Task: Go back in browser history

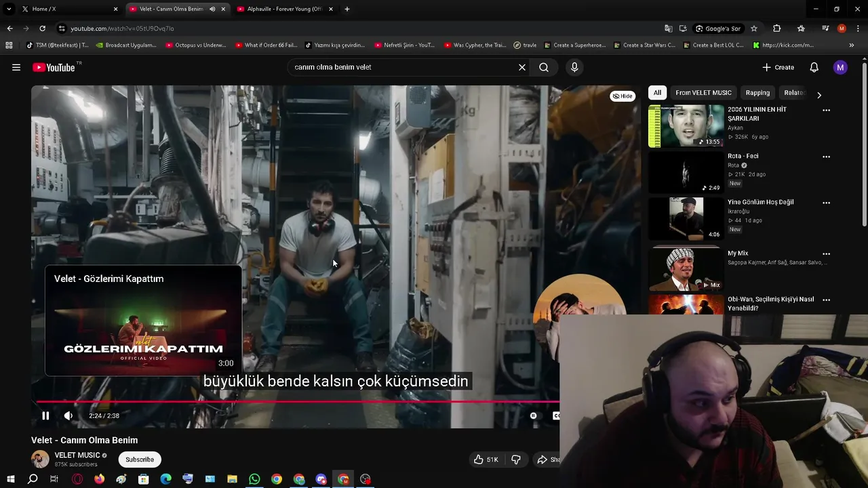Action: 9,28
